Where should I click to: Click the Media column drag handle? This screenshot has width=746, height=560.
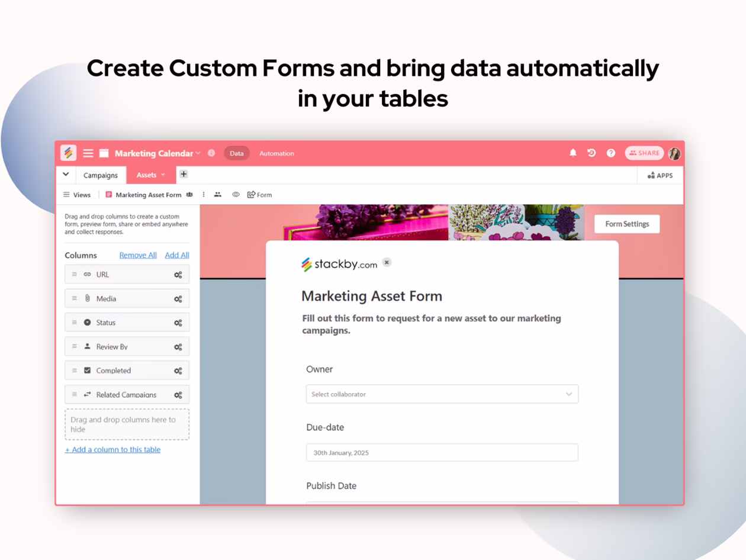[x=75, y=298]
